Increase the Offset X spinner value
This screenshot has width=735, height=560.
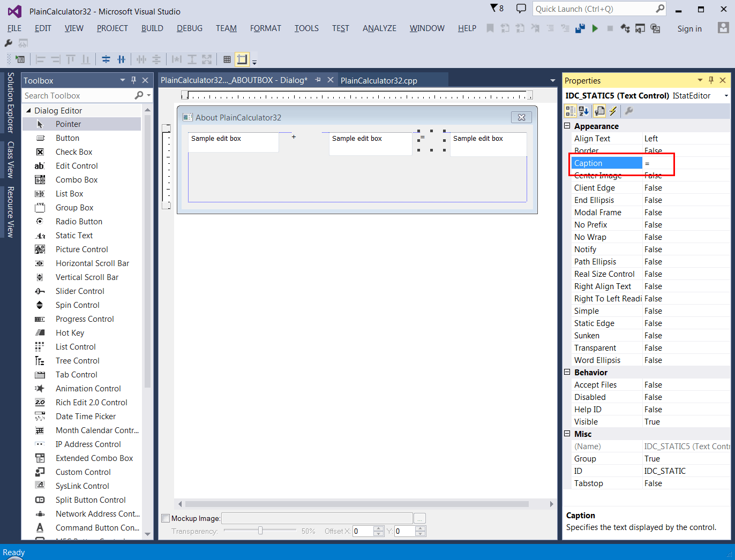(379, 528)
